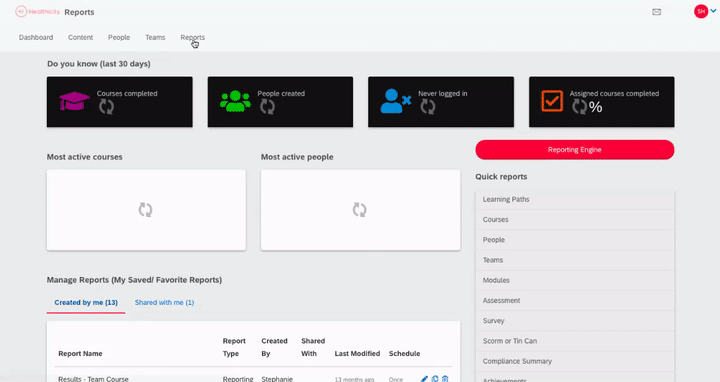Copy the Results - Team Course report
This screenshot has width=720, height=382.
pyautogui.click(x=435, y=379)
